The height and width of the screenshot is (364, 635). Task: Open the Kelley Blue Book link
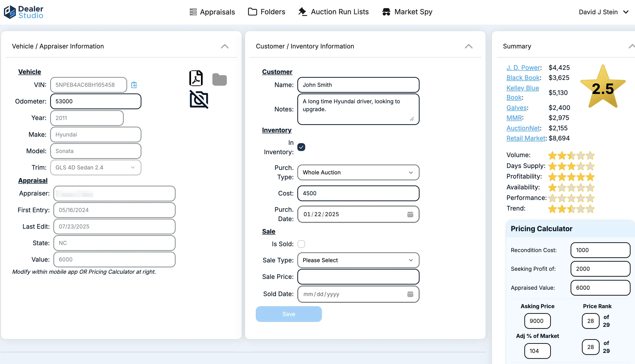(x=523, y=93)
